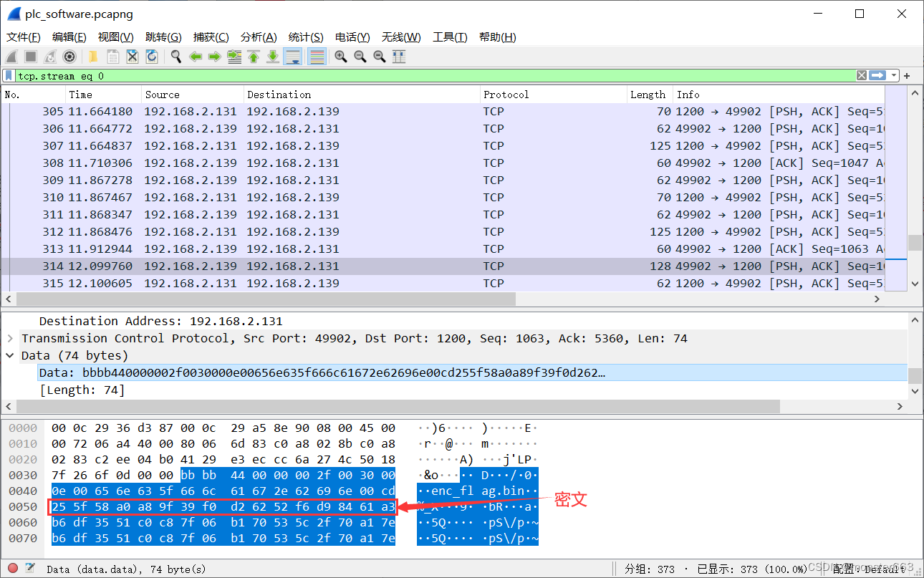Open the 文件(F) menu
Viewport: 924px width, 578px height.
[24, 37]
